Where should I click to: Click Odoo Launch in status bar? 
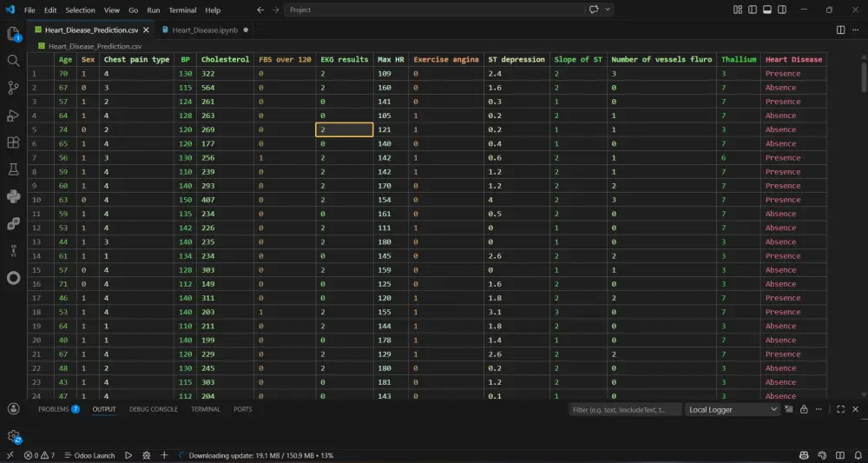(89, 455)
